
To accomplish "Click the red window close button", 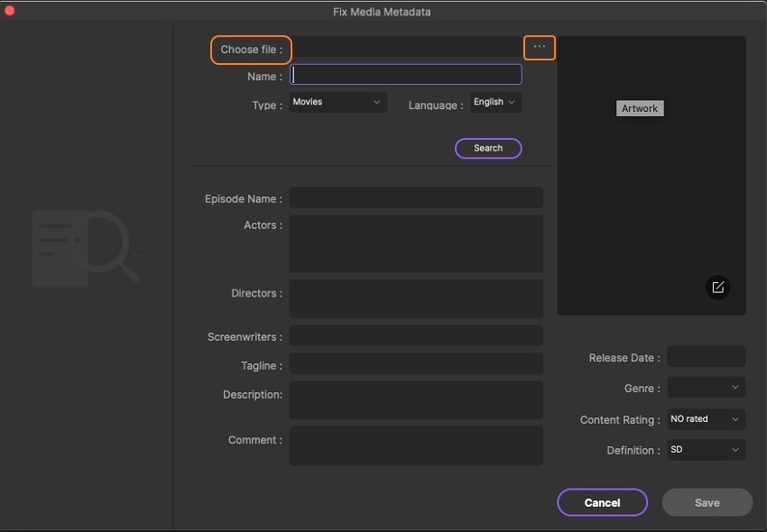I will coord(11,11).
